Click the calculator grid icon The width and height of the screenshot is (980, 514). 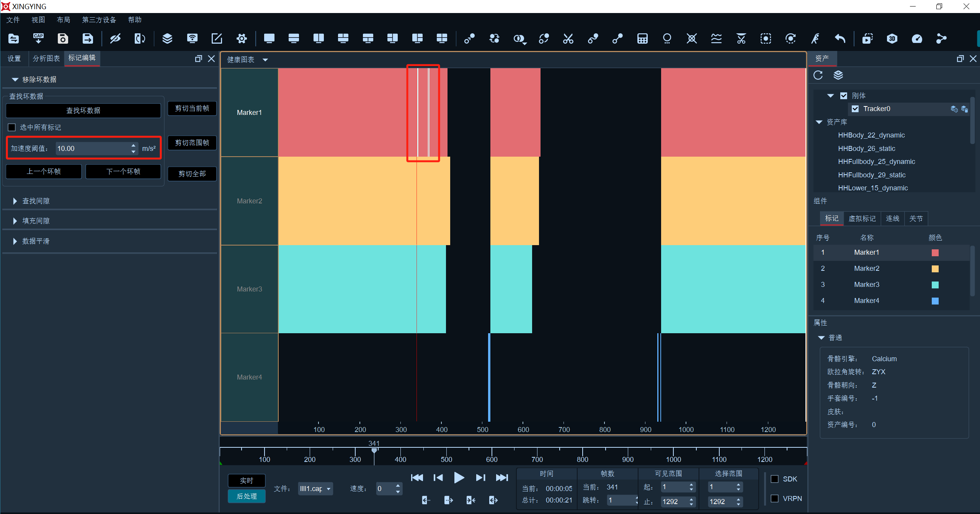(642, 39)
